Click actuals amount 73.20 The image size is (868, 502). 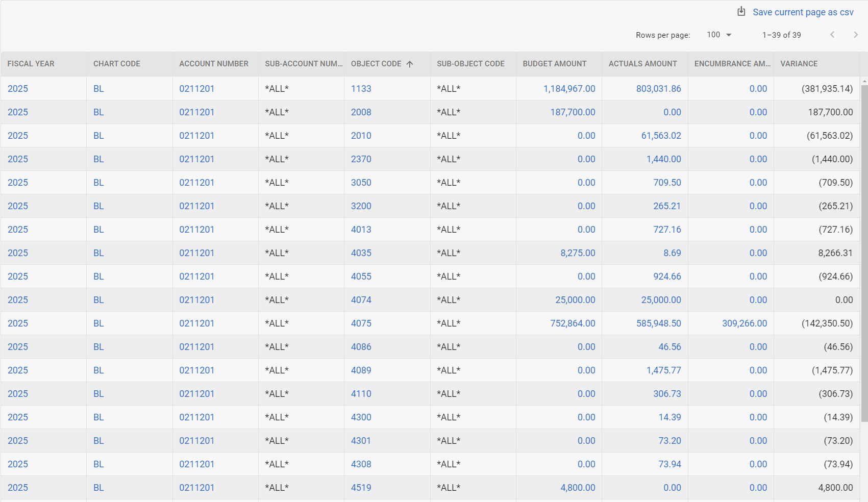tap(669, 441)
